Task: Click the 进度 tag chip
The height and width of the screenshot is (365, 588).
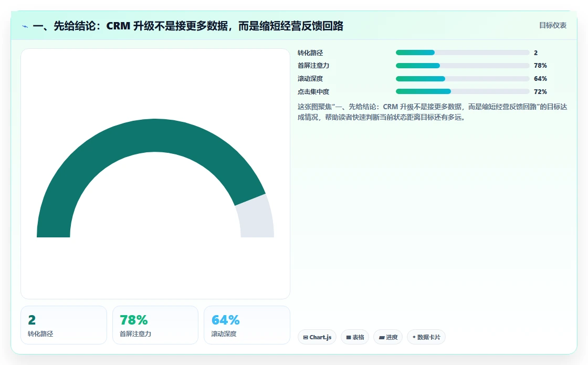Action: 388,337
